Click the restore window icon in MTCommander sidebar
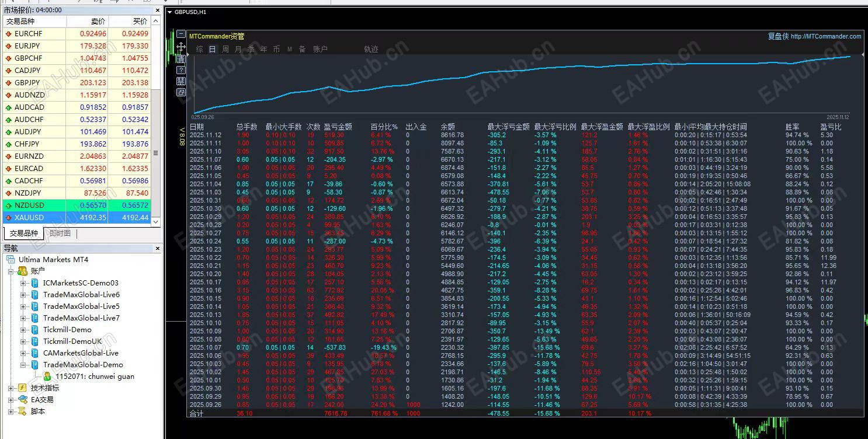 [181, 92]
